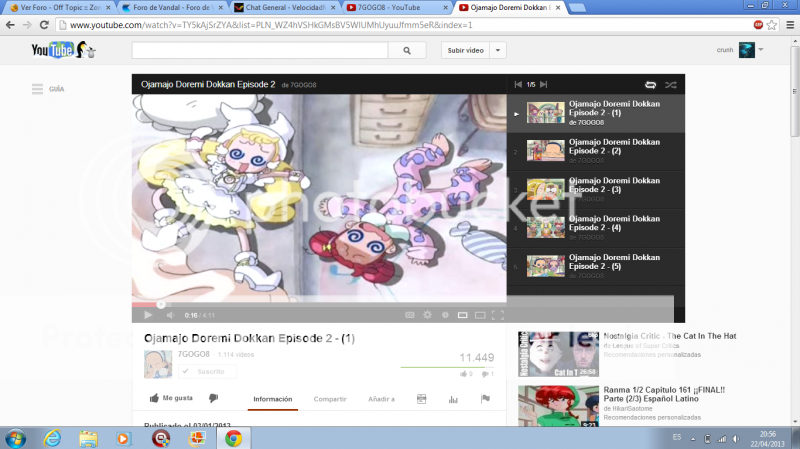Expand the Subir vídeo dropdown arrow
800x449 pixels.
(x=498, y=51)
